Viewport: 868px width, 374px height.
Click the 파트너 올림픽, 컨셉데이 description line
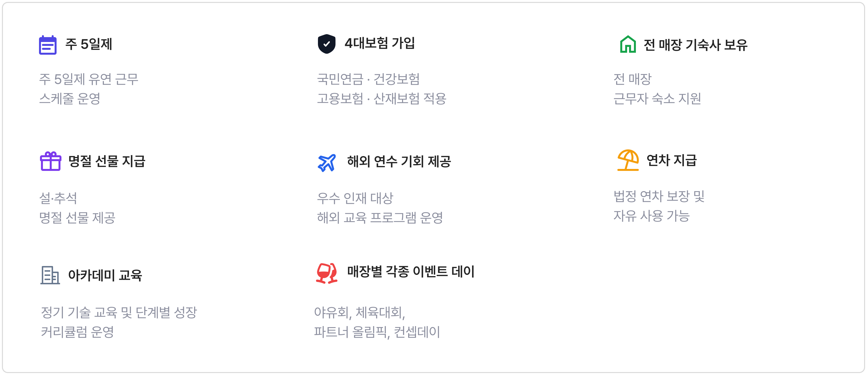pos(377,332)
